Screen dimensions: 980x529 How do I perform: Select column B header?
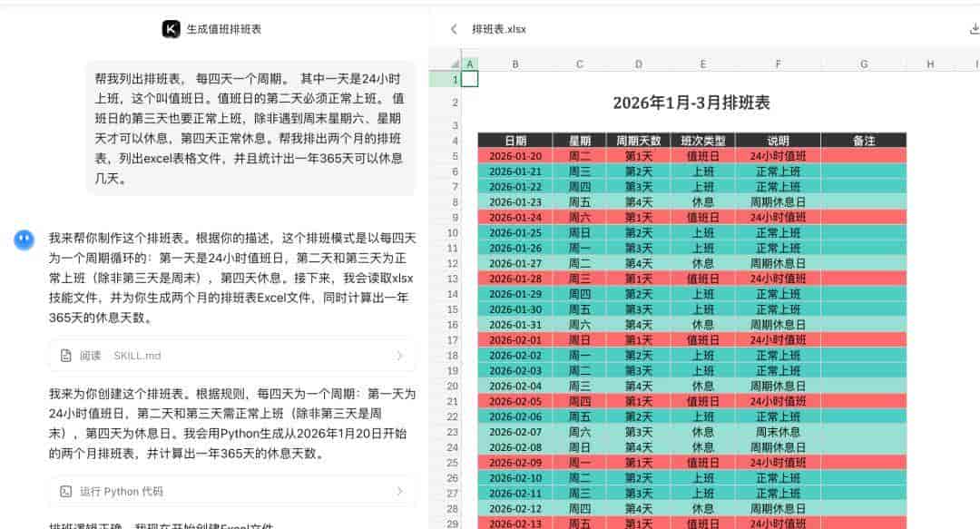click(x=515, y=64)
